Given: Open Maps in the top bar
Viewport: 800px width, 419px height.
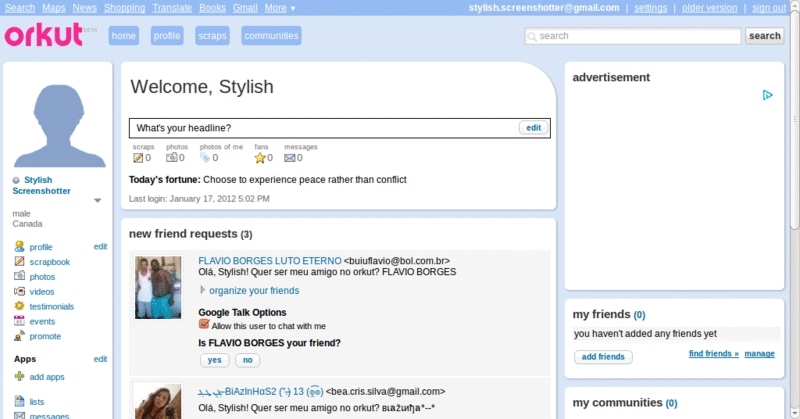Looking at the screenshot, I should pos(54,8).
